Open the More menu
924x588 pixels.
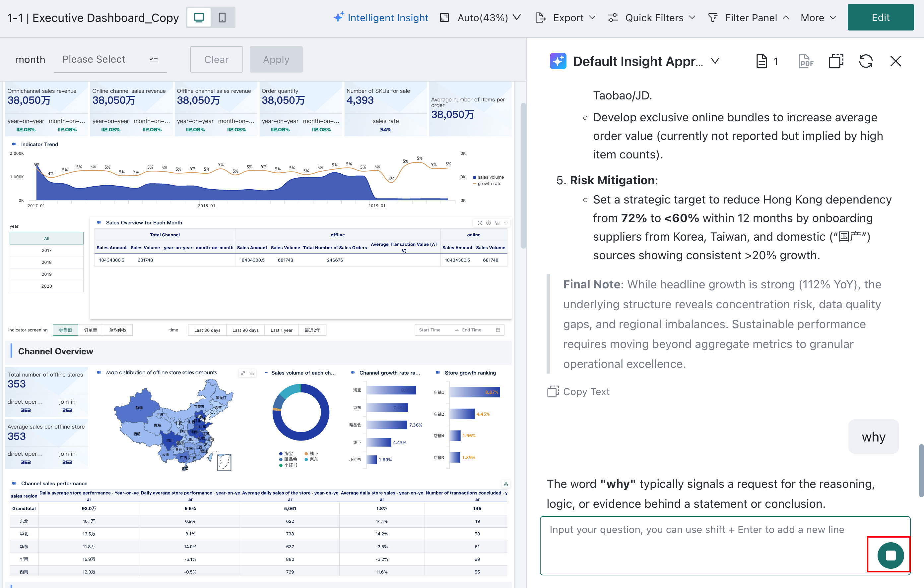coord(818,18)
